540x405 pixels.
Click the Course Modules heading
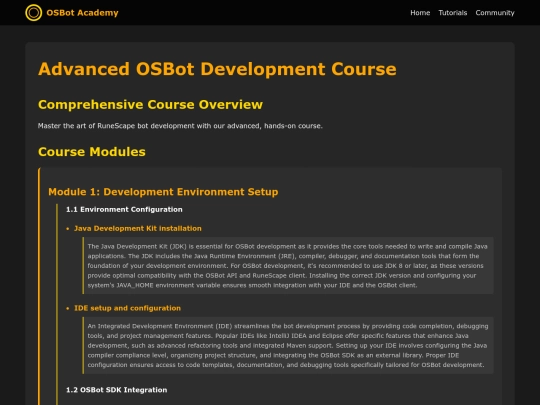click(92, 152)
